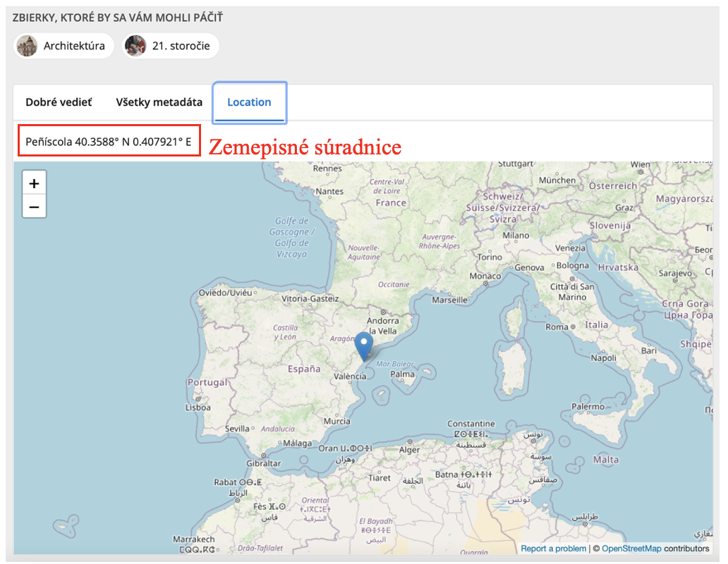Click the Architektúra round thumbnail image
Viewport: 728px width, 564px height.
(x=27, y=46)
